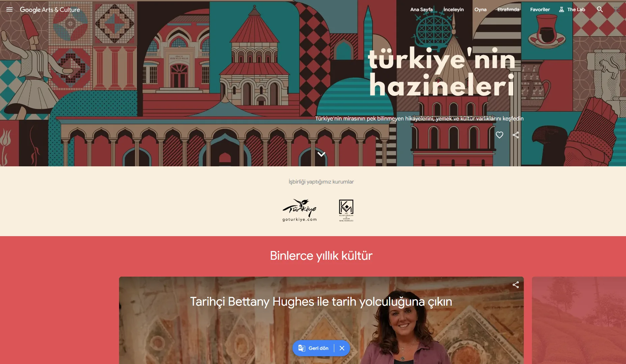Open the hamburger main menu
Screen dimensions: 626x364
[x=9, y=9]
